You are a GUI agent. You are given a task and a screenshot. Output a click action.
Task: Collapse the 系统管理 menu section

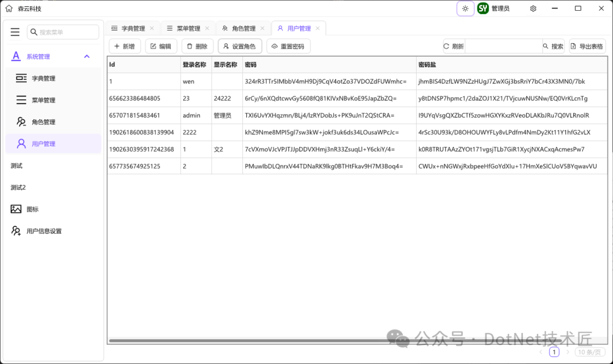[x=86, y=56]
